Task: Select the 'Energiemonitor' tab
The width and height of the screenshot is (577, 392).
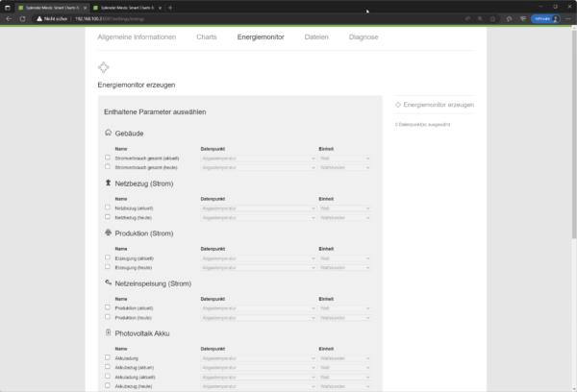Action: (x=261, y=37)
